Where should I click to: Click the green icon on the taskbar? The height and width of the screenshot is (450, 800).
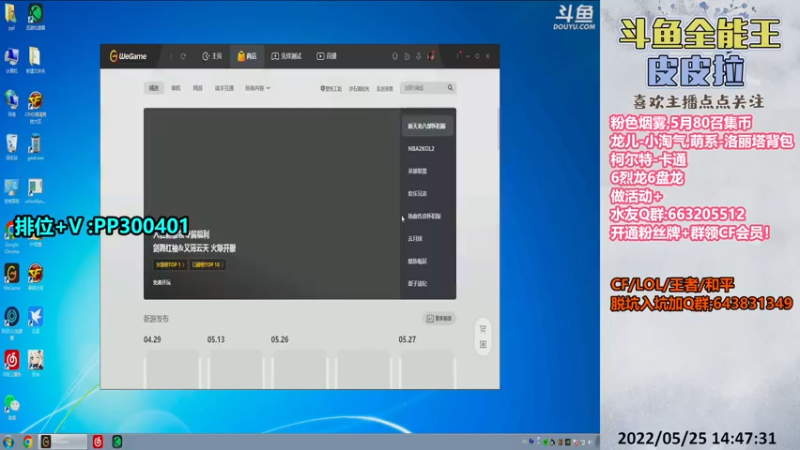[117, 442]
